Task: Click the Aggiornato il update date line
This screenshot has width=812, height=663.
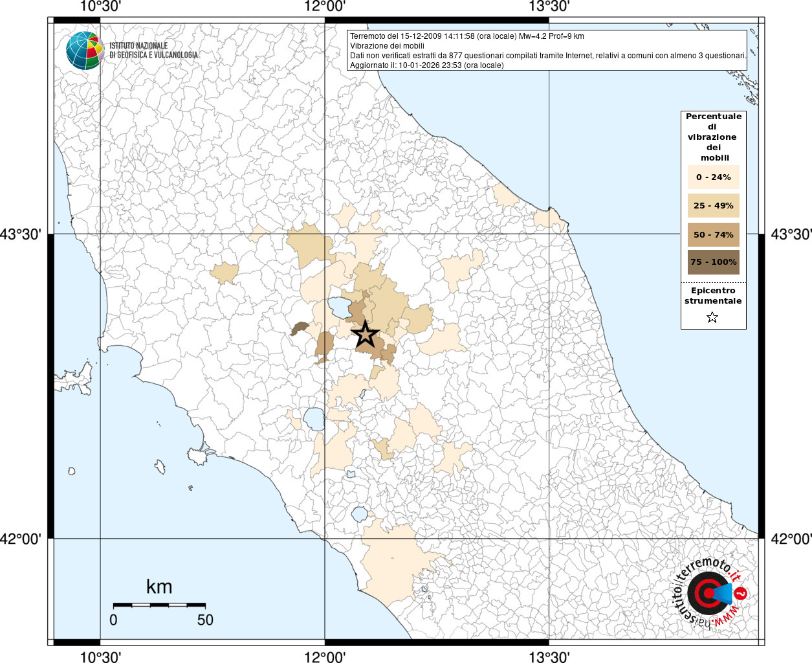Action: [x=426, y=65]
